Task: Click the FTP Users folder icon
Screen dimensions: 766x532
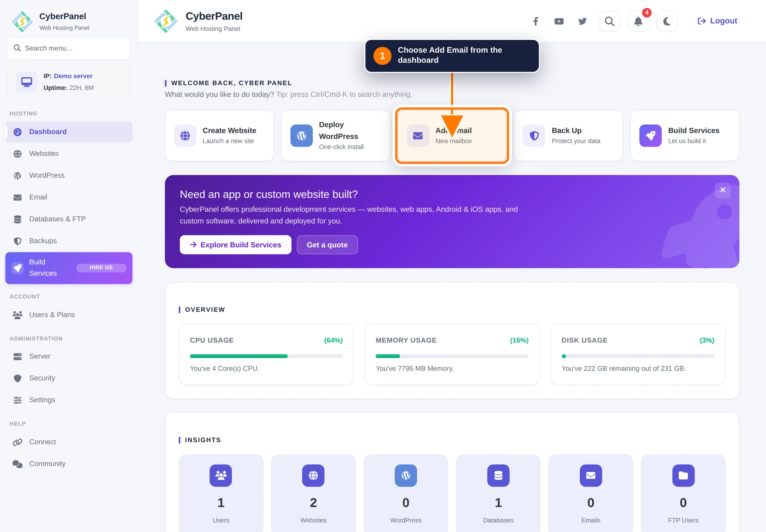Action: (683, 475)
